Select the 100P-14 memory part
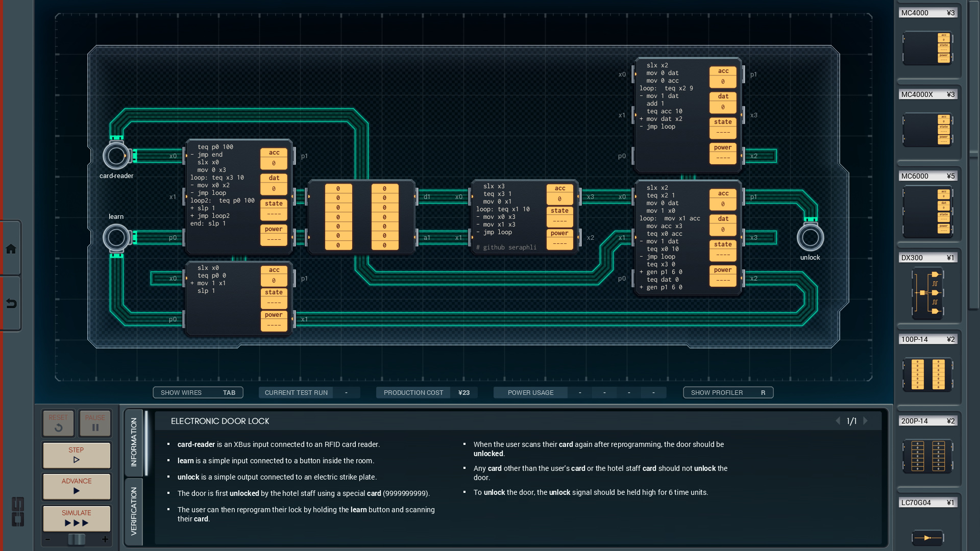Viewport: 980px width, 551px height. pos(927,375)
